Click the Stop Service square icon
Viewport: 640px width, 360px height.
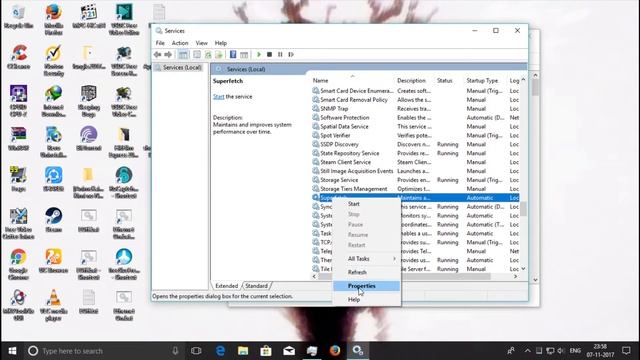(x=269, y=54)
